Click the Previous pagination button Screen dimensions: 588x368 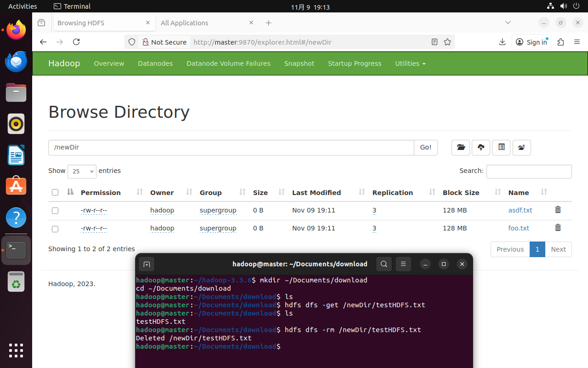coord(510,249)
